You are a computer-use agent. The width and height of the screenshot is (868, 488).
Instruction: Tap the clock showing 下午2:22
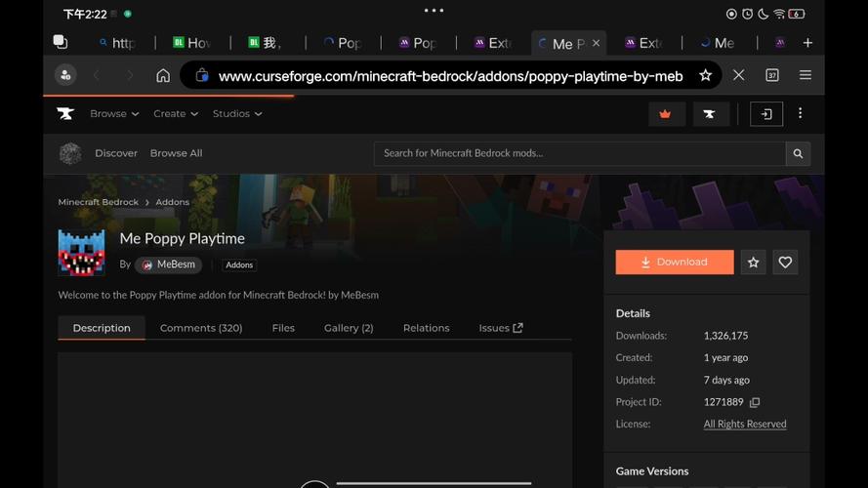pos(85,14)
